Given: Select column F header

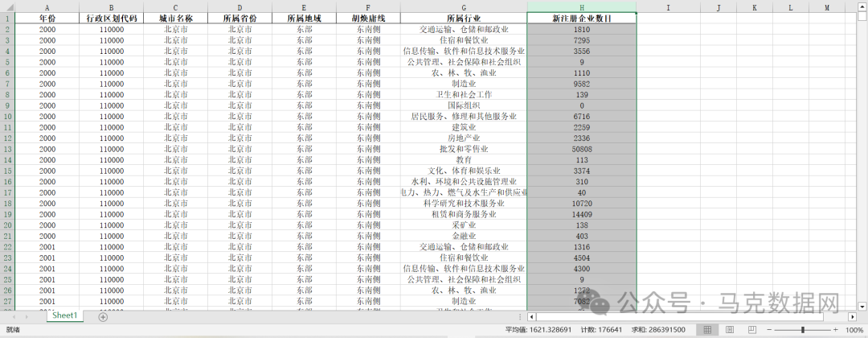Looking at the screenshot, I should pyautogui.click(x=368, y=8).
